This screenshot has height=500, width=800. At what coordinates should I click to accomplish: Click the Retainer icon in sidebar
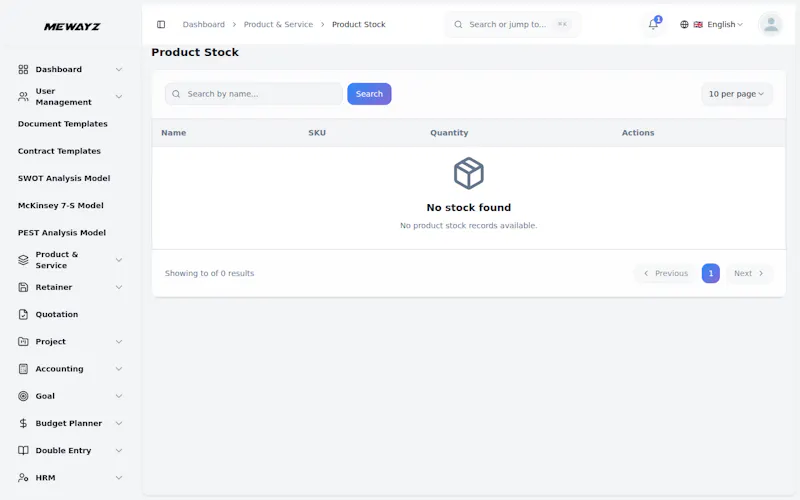click(x=23, y=287)
